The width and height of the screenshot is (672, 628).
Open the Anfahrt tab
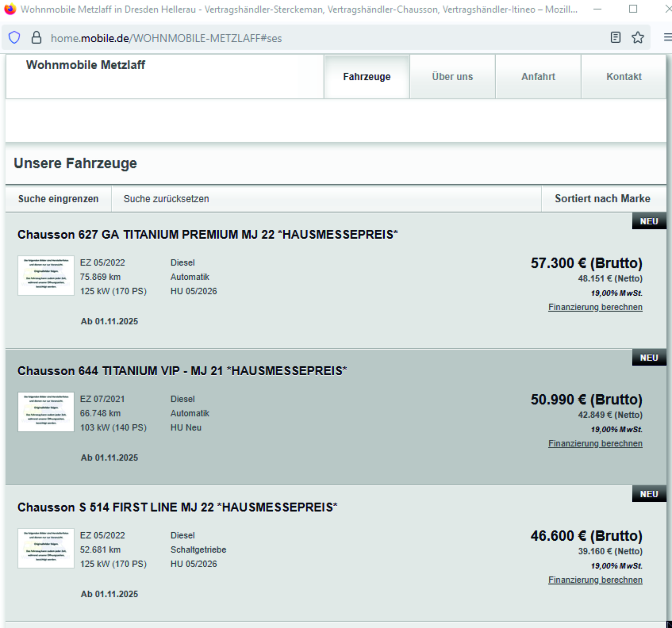pos(538,77)
